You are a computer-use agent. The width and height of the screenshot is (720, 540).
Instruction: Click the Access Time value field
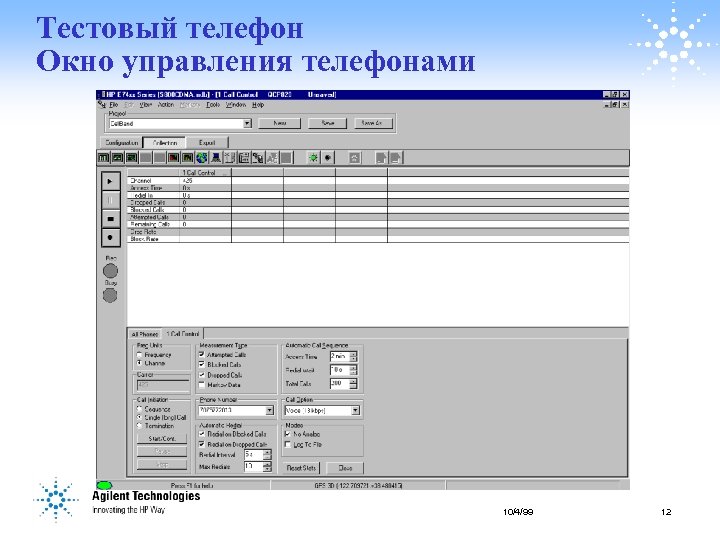[340, 356]
